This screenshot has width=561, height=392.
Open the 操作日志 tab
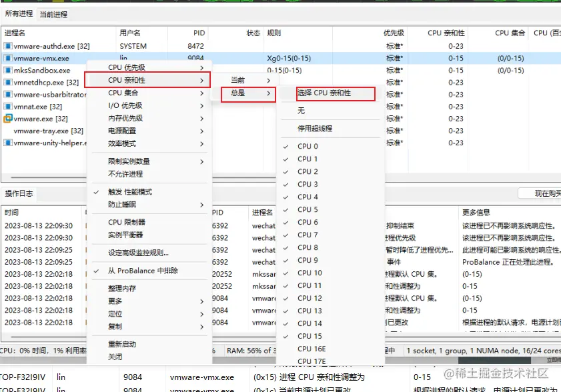19,193
